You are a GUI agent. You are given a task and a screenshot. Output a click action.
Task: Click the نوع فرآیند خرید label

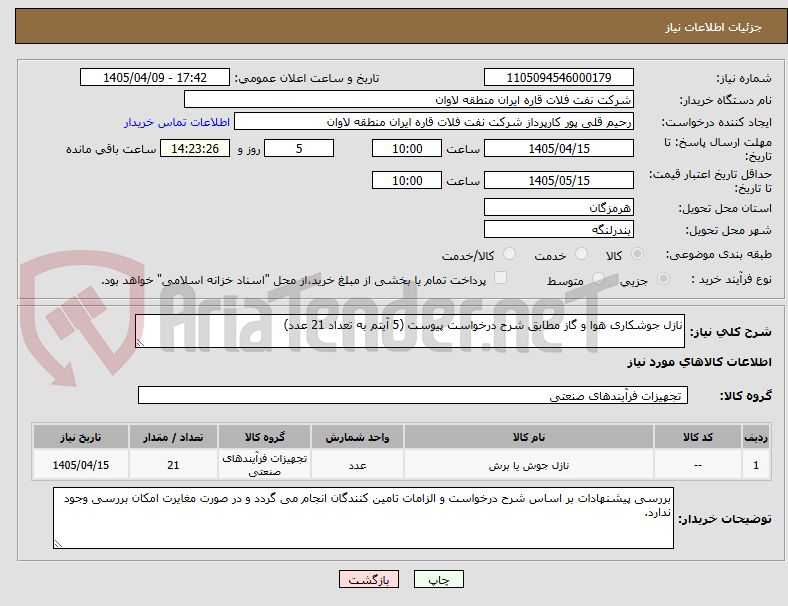tap(732, 279)
